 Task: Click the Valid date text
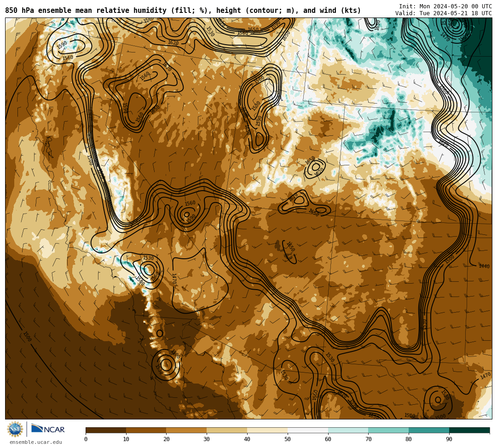(x=444, y=13)
